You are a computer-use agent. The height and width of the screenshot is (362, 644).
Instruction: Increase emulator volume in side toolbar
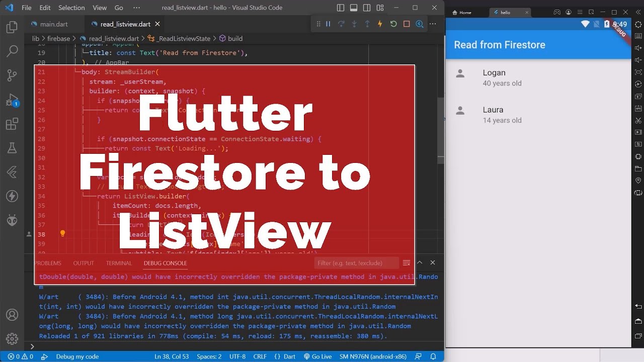638,48
